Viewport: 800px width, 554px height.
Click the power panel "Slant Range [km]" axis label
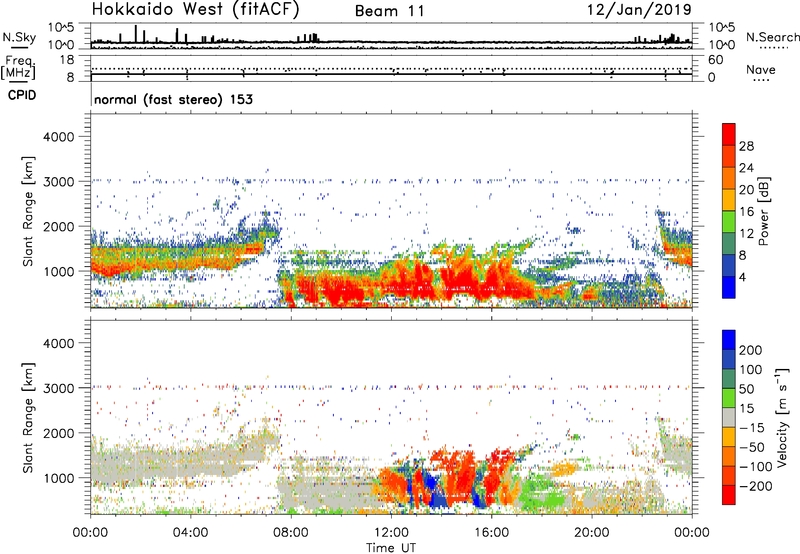coord(28,212)
